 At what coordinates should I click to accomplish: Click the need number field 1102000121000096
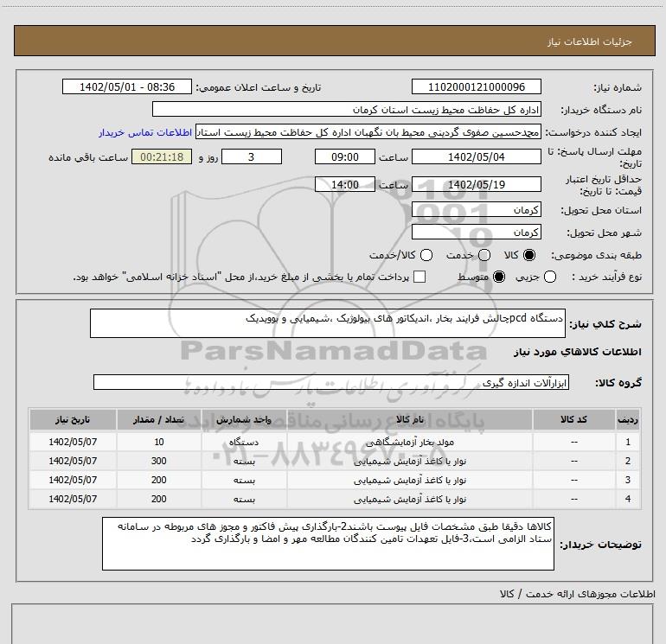(x=476, y=86)
